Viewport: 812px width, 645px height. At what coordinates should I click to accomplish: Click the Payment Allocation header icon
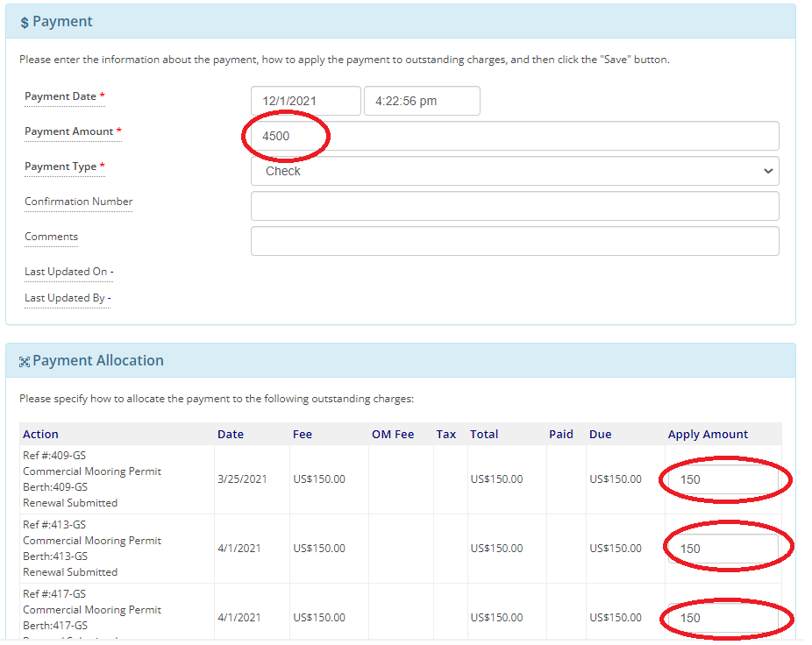tap(25, 361)
